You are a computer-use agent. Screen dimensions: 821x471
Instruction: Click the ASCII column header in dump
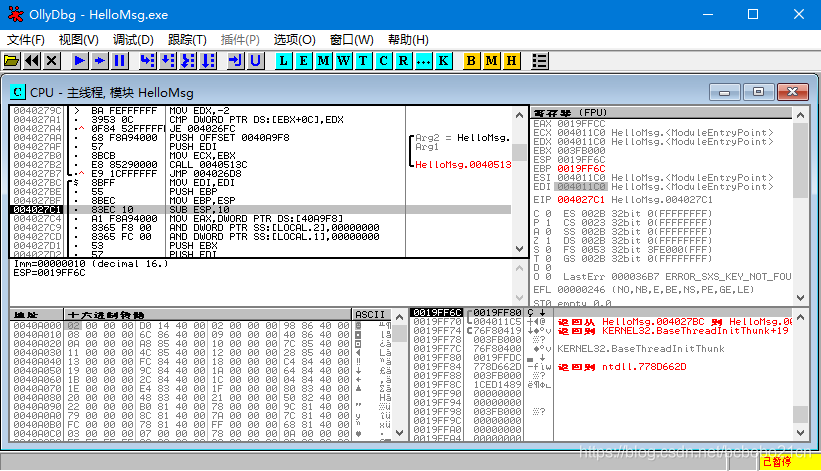(x=371, y=315)
